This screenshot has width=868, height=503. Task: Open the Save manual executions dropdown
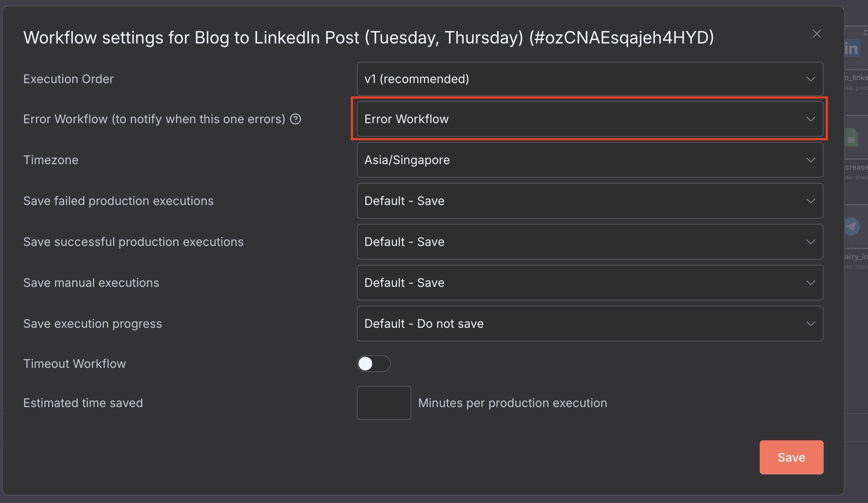[590, 283]
